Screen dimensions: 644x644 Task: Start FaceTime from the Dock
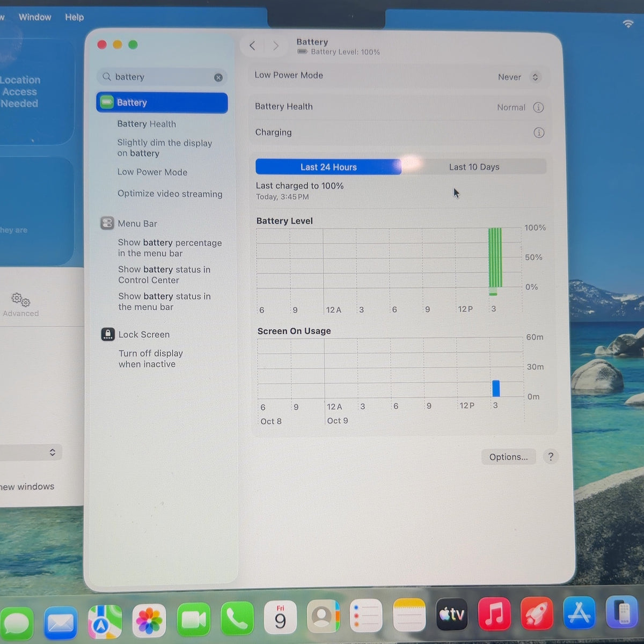point(193,620)
